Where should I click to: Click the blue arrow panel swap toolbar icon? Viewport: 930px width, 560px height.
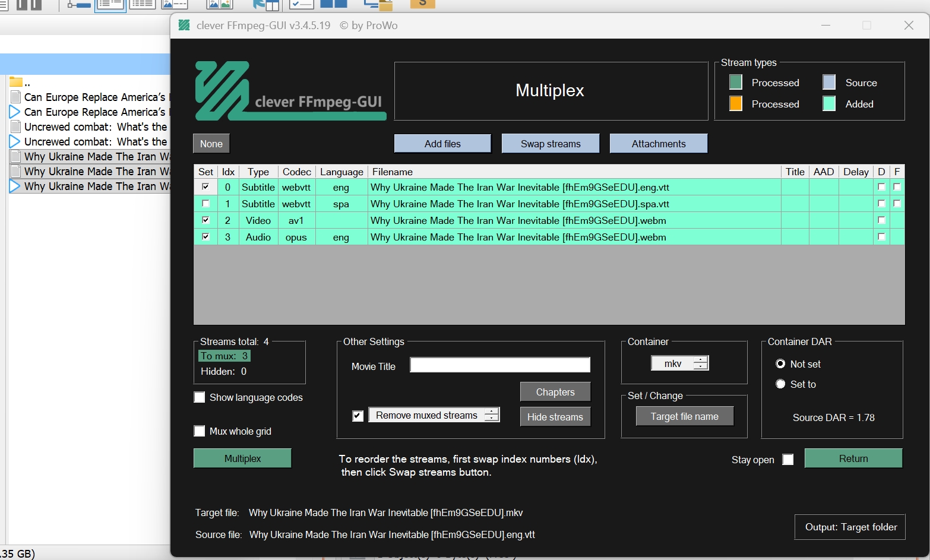[265, 5]
